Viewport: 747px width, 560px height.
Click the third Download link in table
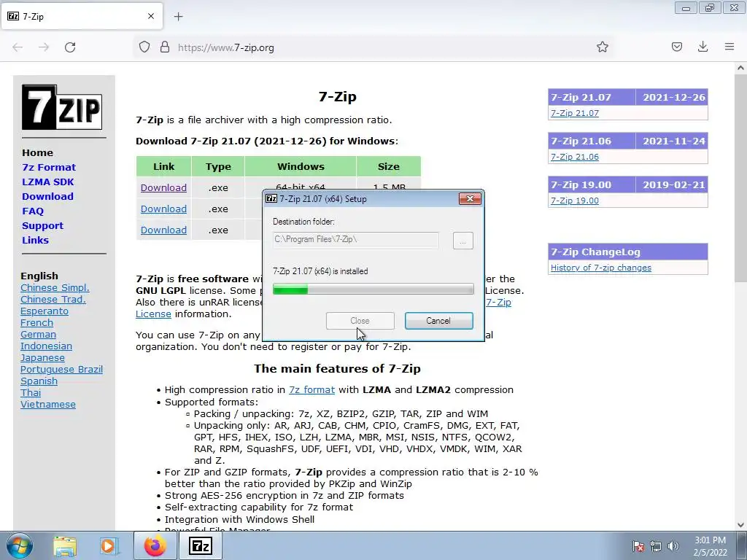(163, 230)
